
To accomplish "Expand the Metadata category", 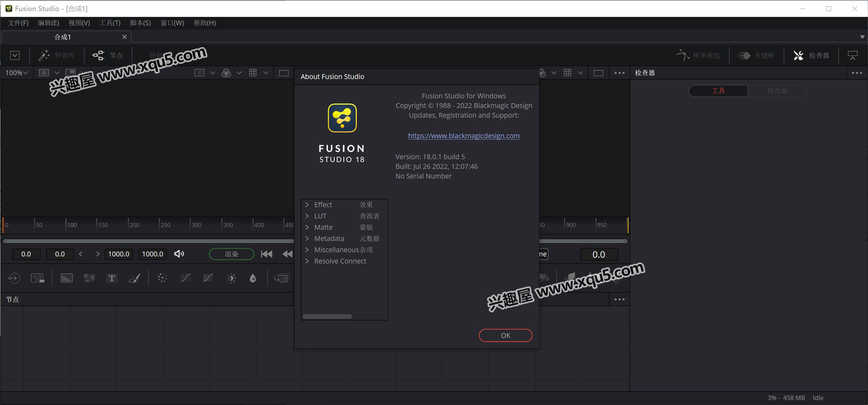I will [x=307, y=238].
